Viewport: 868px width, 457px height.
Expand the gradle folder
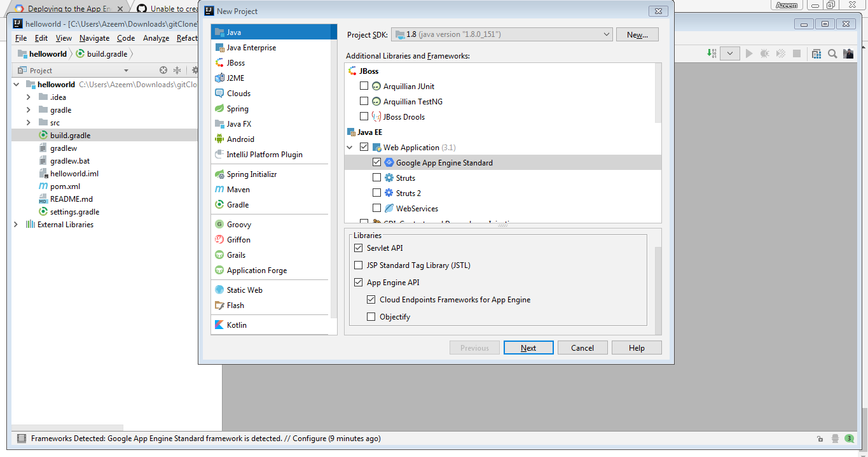28,110
